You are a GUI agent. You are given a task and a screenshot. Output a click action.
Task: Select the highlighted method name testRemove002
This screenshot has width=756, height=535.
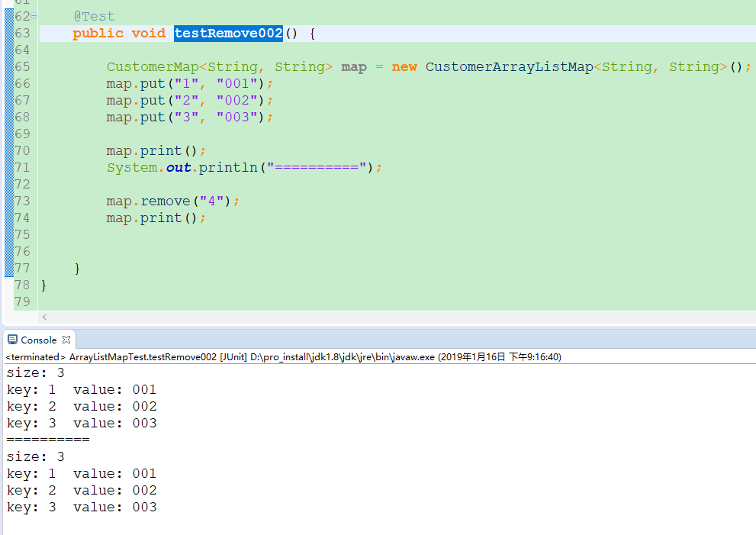(x=229, y=34)
